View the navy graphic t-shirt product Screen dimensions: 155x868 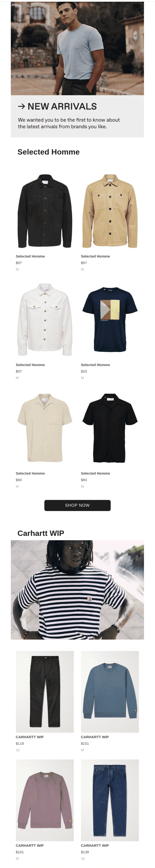[110, 319]
